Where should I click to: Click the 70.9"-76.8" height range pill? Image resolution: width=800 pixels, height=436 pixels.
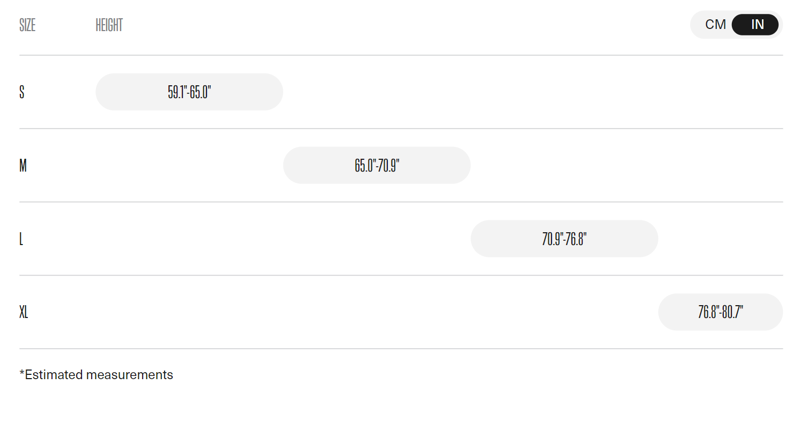tap(564, 239)
